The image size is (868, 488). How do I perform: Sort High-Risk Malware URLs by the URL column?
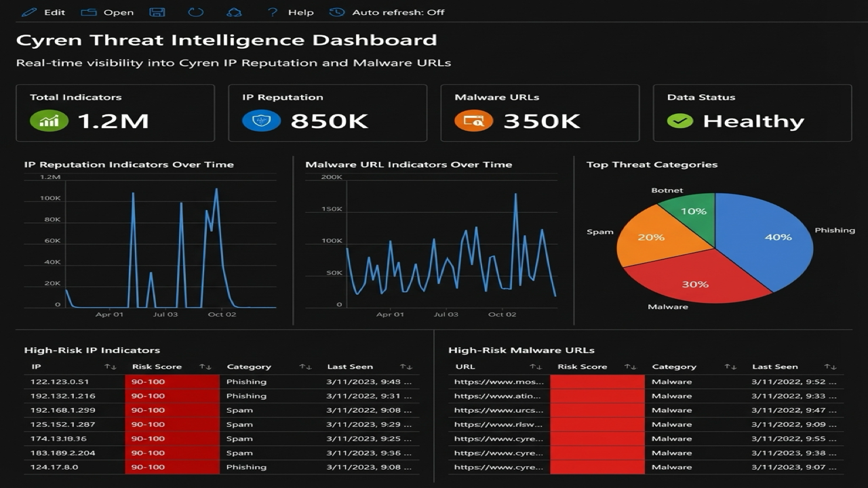pyautogui.click(x=536, y=367)
